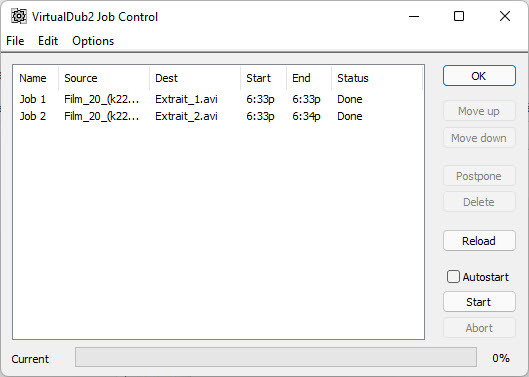The image size is (529, 377).
Task: Click the VirtualDub2 gear icon in title bar
Action: coord(19,17)
